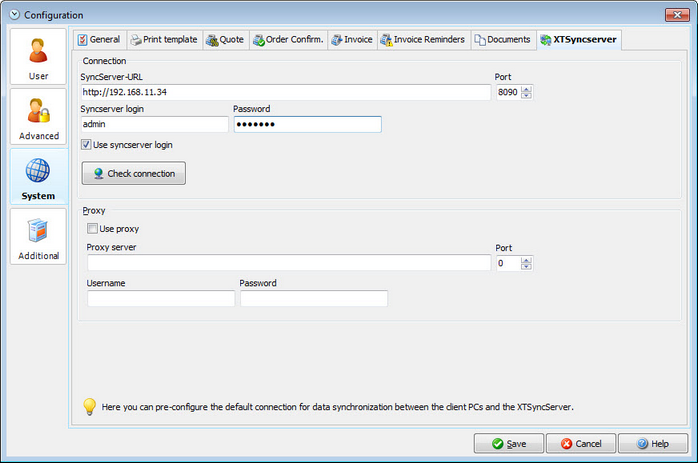This screenshot has width=698, height=463.
Task: Open the Additional settings section
Action: (38, 236)
